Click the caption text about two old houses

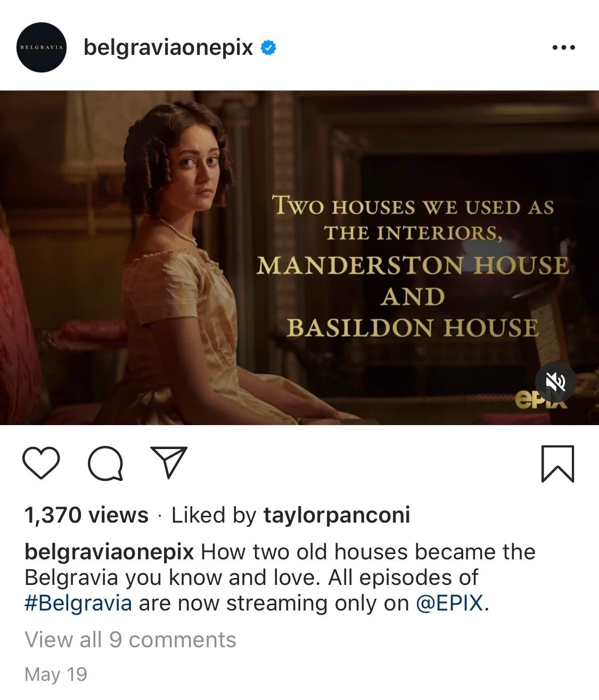(x=280, y=577)
